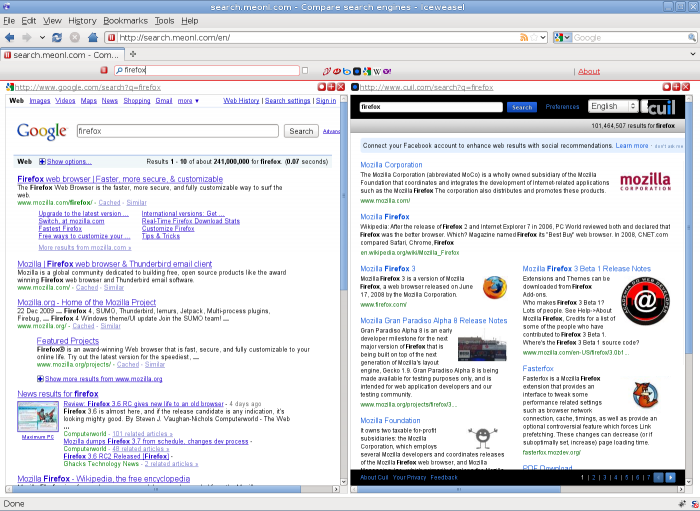Screen dimensions: 700x511
Task: Click the mozilla corporation logo image
Action: [646, 182]
